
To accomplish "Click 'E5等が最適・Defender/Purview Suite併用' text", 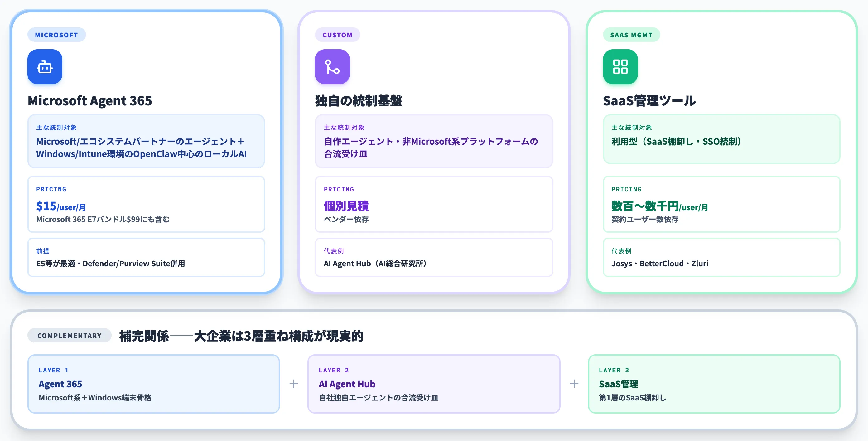I will click(110, 263).
